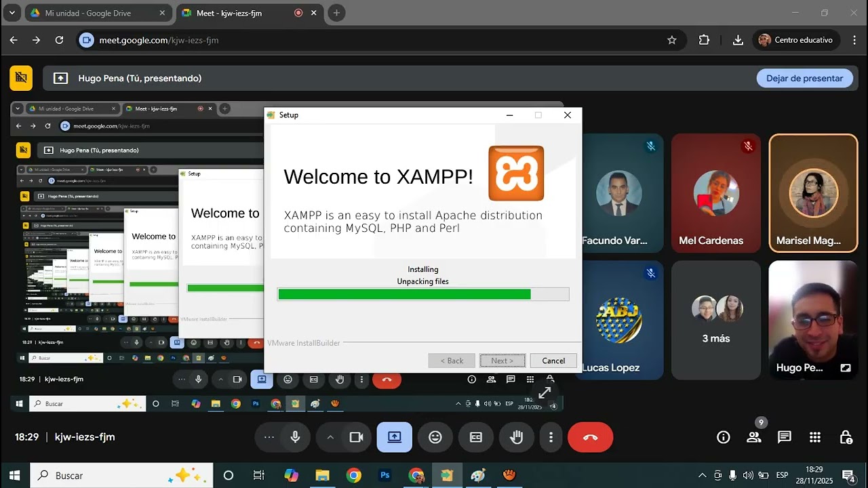868x488 pixels.
Task: Click the Windows Buscar search box
Action: pyautogui.click(x=121, y=476)
